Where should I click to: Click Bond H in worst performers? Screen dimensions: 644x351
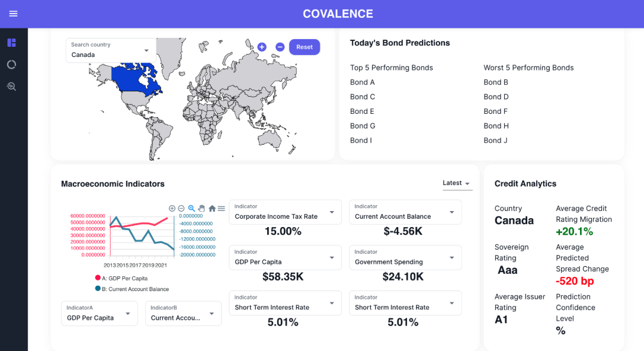click(x=496, y=126)
